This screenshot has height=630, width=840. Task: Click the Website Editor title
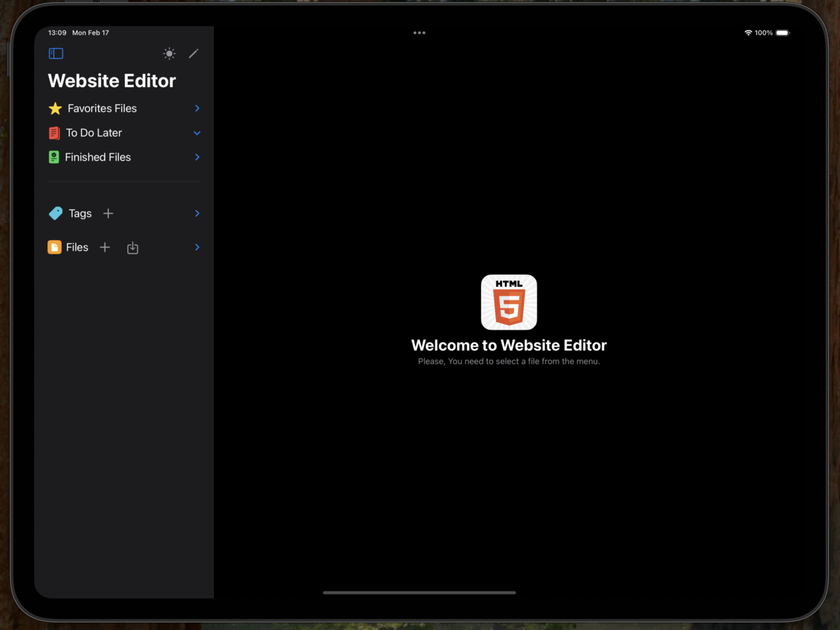tap(112, 81)
